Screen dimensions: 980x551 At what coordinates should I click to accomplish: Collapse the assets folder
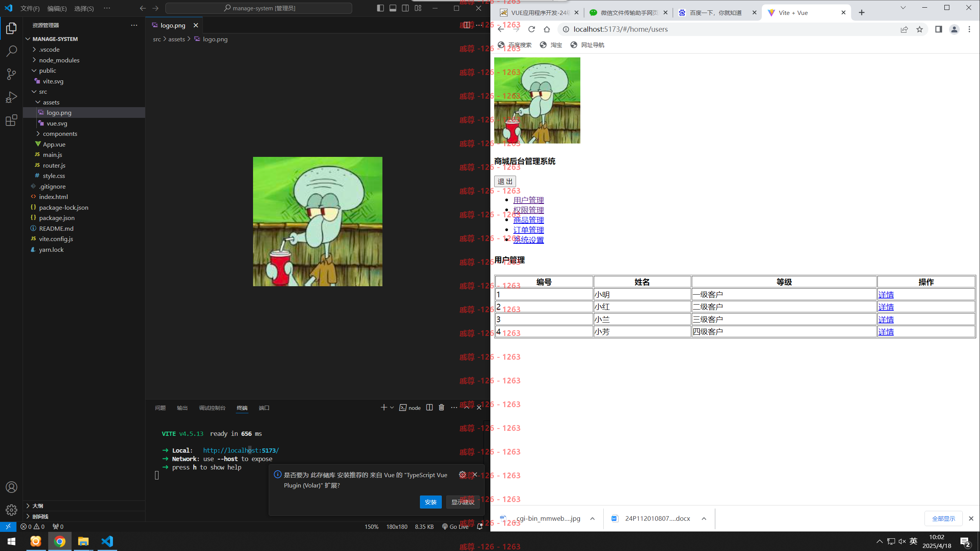point(84,102)
